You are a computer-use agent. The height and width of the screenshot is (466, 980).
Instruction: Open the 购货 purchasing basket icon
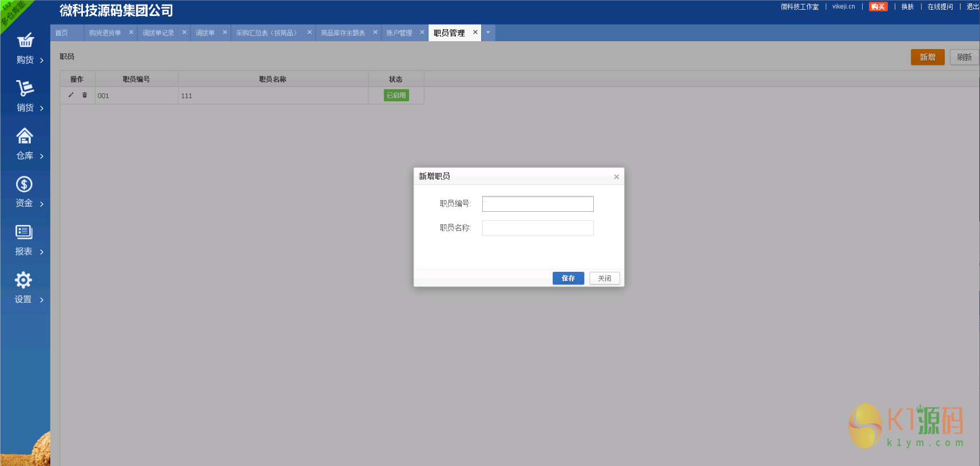click(25, 40)
